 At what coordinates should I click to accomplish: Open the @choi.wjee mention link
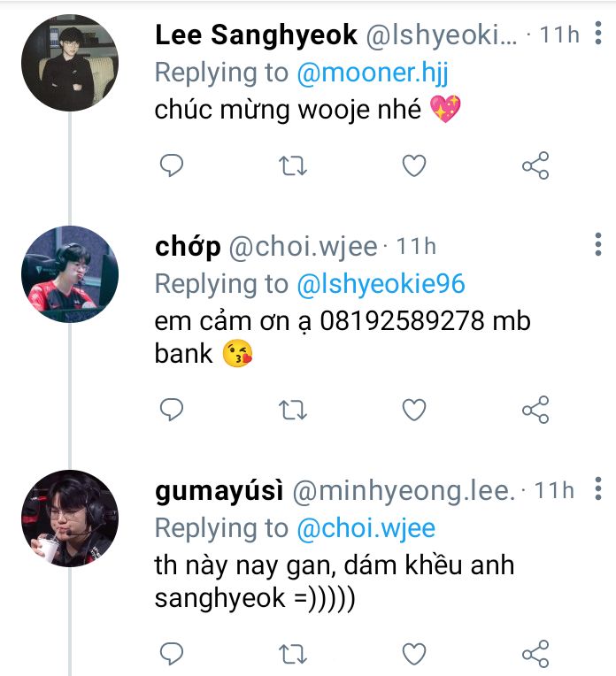click(366, 528)
